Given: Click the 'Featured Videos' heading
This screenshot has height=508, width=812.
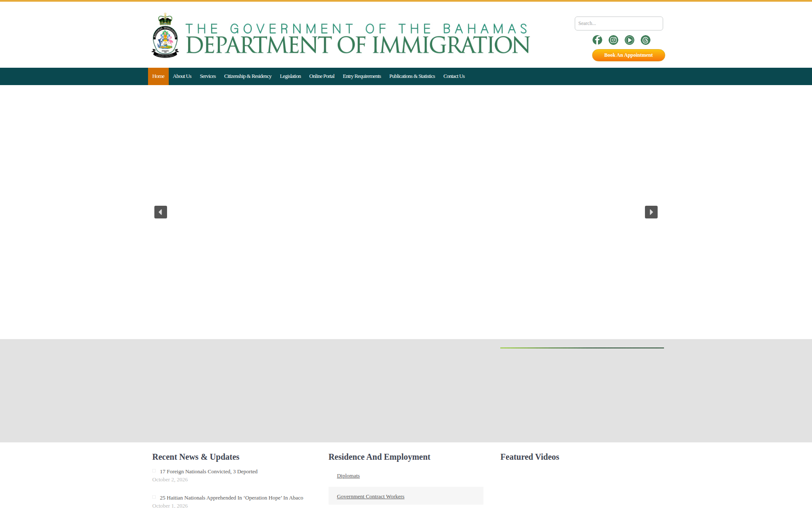Looking at the screenshot, I should point(530,457).
